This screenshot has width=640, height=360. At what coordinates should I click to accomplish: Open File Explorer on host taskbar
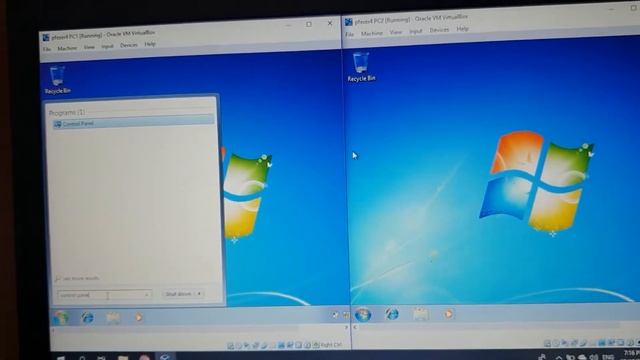(122, 358)
